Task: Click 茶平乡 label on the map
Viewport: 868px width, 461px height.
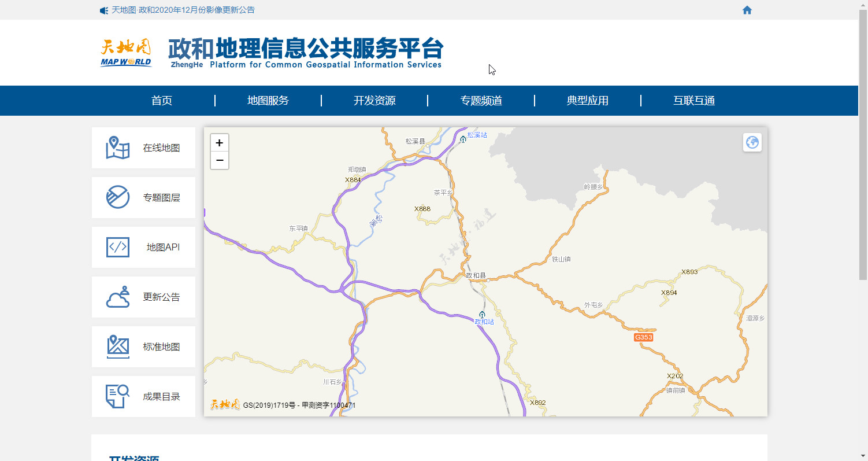Action: (444, 193)
